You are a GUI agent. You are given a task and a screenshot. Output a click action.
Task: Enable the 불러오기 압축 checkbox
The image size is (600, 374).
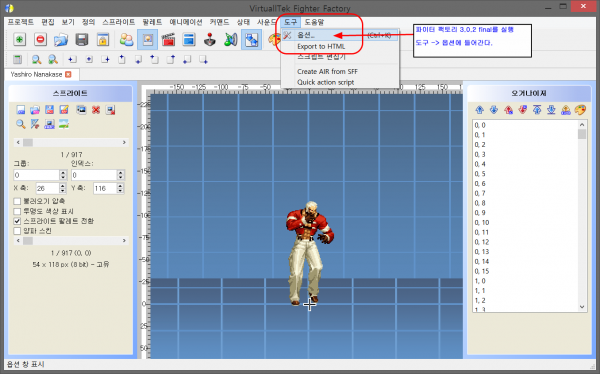(x=17, y=201)
